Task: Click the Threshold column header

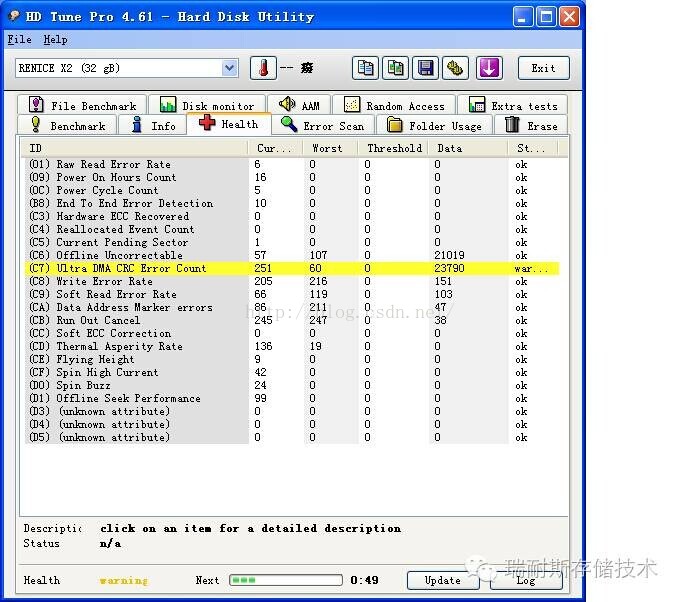Action: (392, 148)
